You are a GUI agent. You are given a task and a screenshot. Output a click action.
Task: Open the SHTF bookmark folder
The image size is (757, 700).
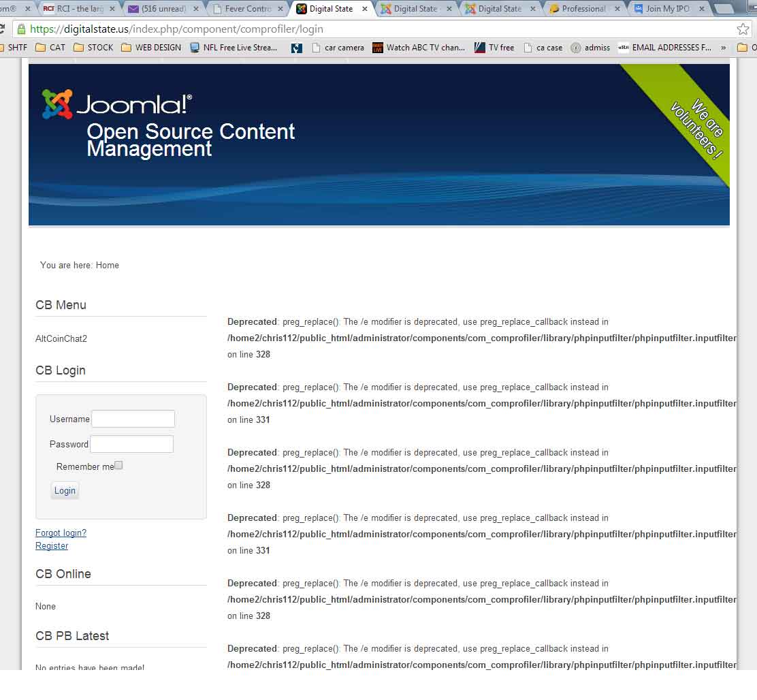[14, 47]
